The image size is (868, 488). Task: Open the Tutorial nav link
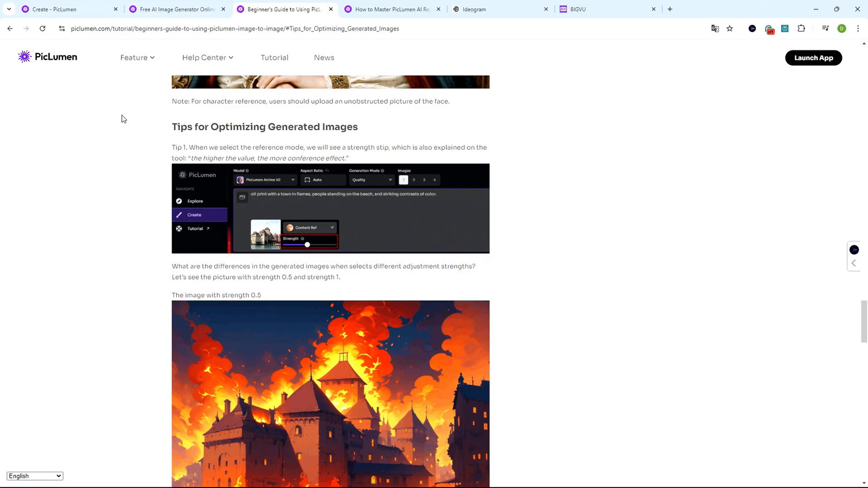275,57
